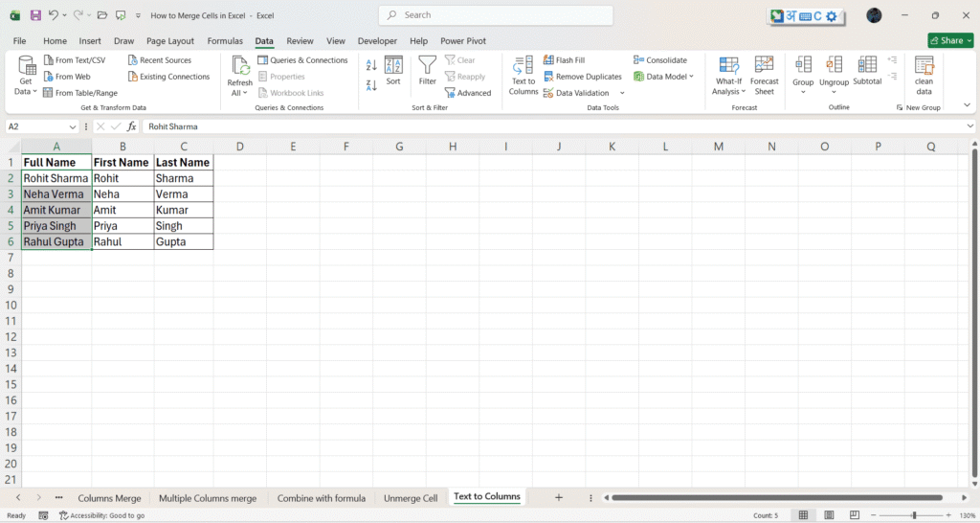
Task: Expand the Group dropdown arrow
Action: [803, 92]
